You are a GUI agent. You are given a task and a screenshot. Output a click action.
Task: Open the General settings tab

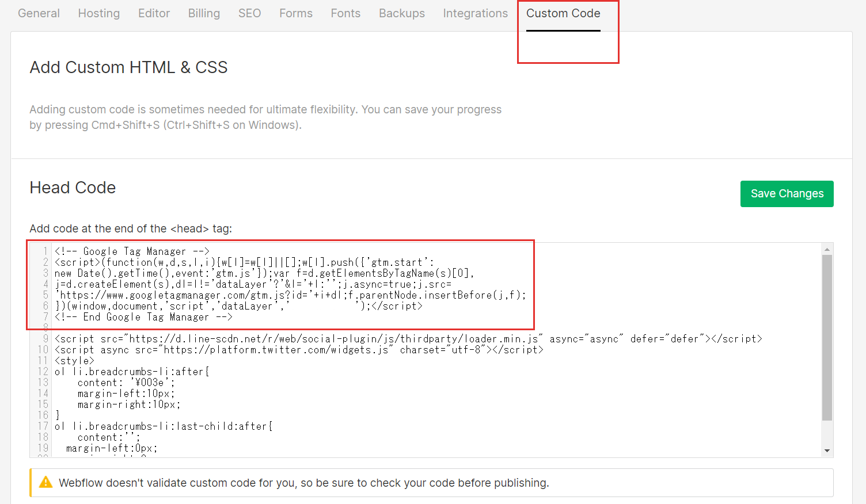click(39, 13)
